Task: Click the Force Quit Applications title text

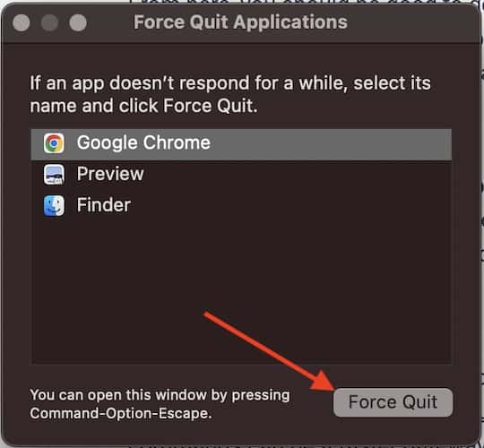Action: click(x=240, y=22)
